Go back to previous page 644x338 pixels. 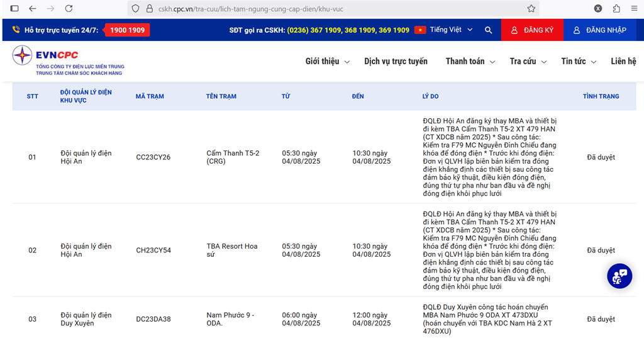pyautogui.click(x=33, y=9)
